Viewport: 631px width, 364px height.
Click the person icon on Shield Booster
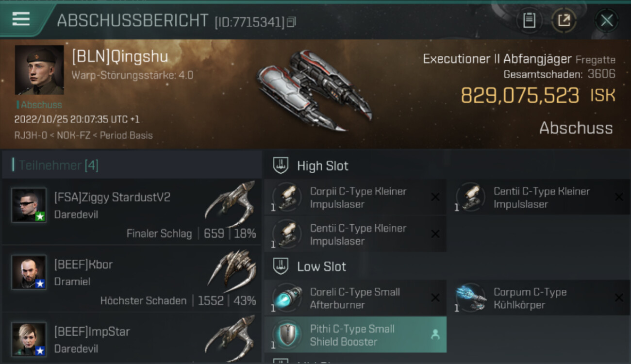(x=435, y=334)
